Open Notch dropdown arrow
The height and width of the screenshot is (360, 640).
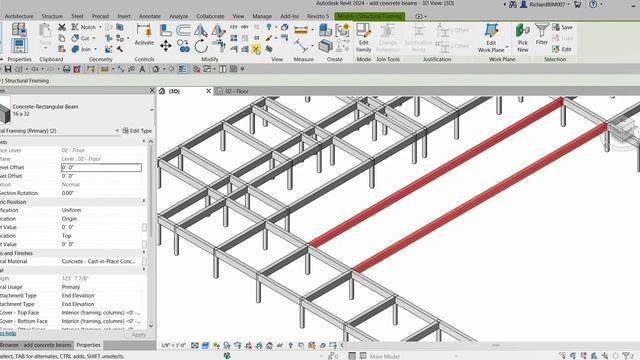pyautogui.click(x=100, y=27)
